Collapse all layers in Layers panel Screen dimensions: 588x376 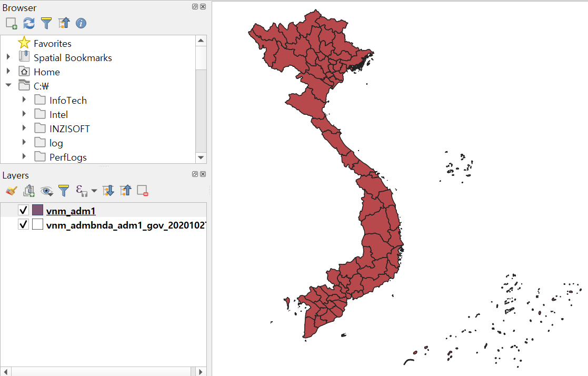tap(126, 191)
